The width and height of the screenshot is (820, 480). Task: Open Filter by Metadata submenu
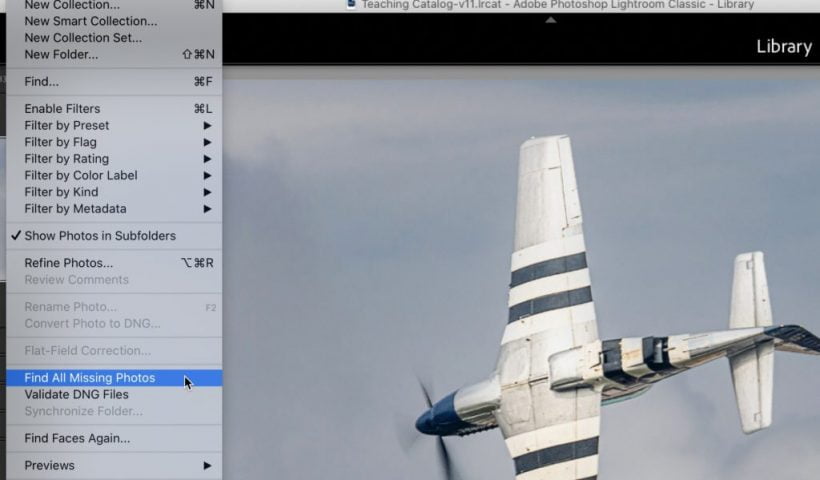pos(75,209)
